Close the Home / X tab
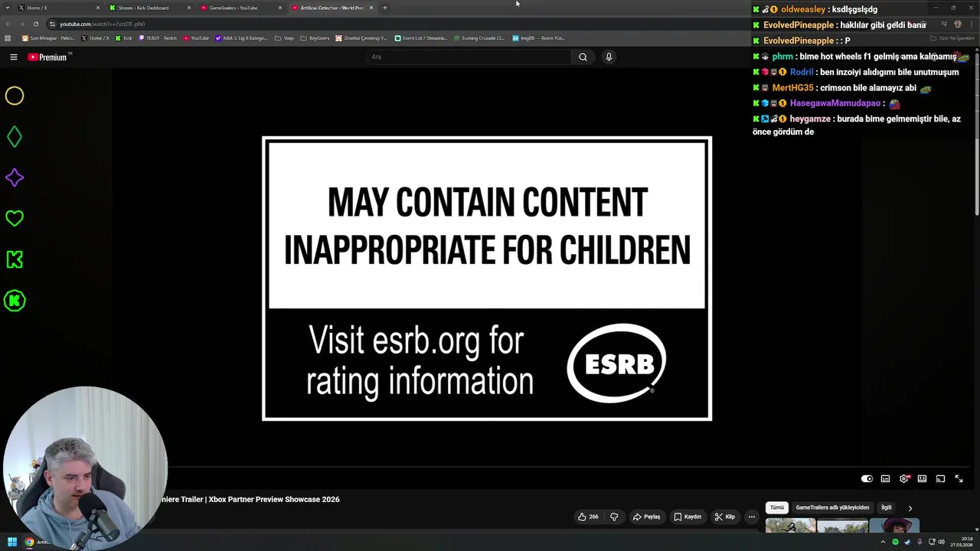The height and width of the screenshot is (551, 980). 98,8
